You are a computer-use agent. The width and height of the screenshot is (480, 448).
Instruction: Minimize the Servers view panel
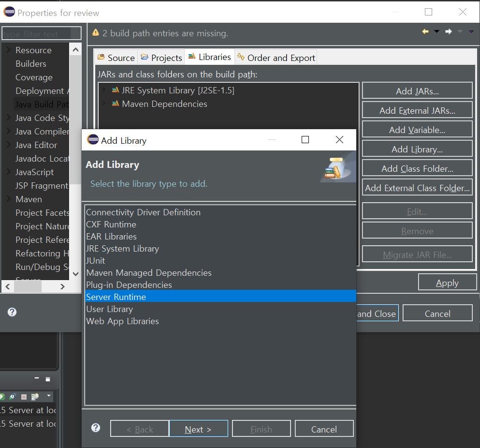37,378
